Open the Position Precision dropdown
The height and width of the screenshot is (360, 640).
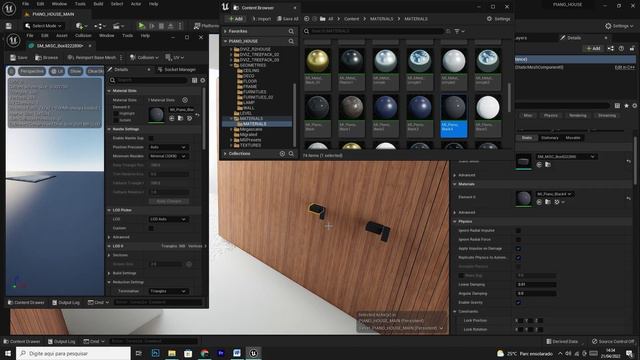coord(168,147)
